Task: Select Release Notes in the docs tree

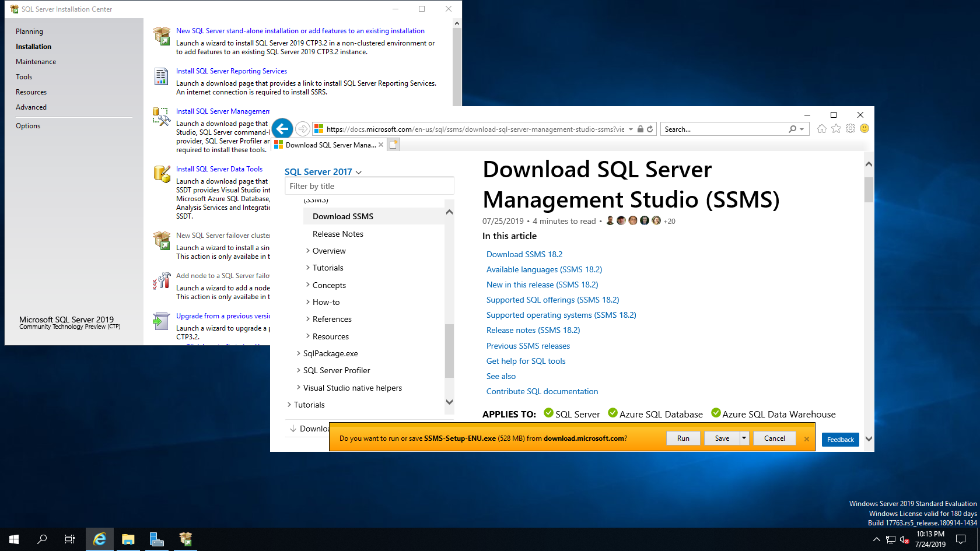Action: [x=338, y=234]
